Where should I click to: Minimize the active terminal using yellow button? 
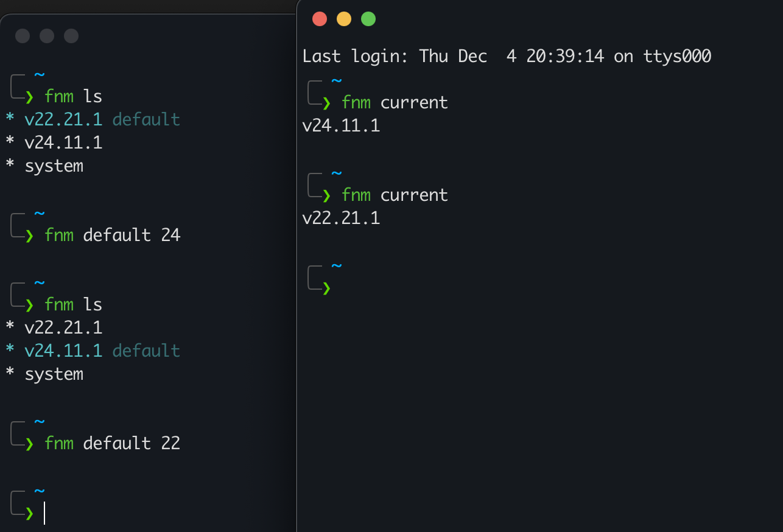[x=344, y=19]
